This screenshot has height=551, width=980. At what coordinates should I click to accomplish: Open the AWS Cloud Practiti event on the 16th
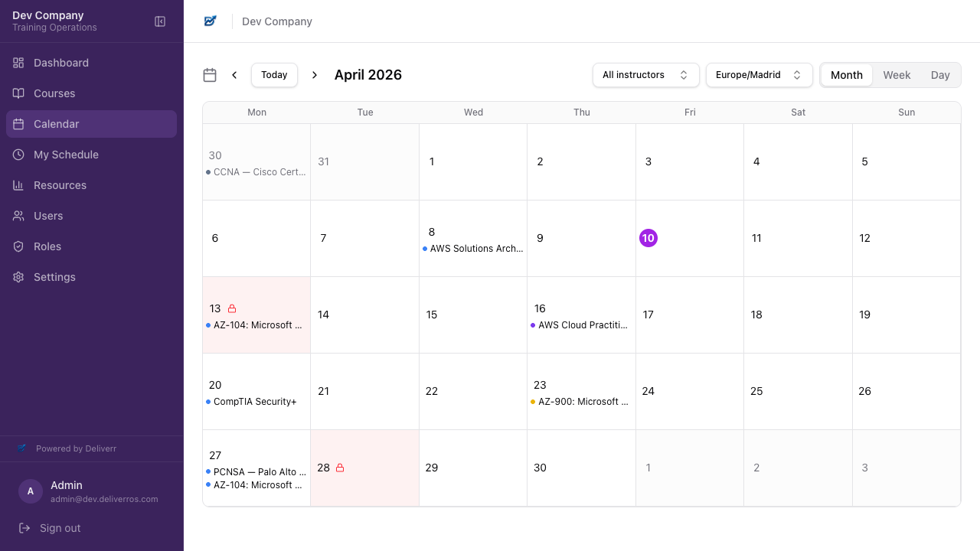tap(581, 325)
